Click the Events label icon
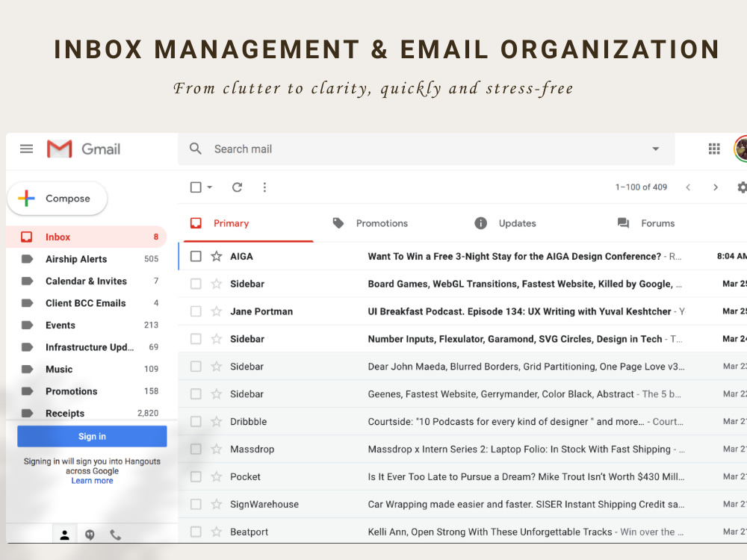Image resolution: width=747 pixels, height=560 pixels. [x=27, y=326]
